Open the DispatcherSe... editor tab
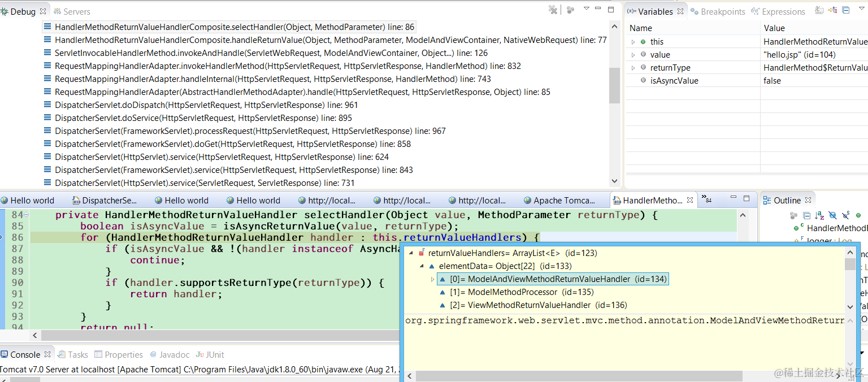Viewport: 868px width, 382px height. tap(105, 201)
